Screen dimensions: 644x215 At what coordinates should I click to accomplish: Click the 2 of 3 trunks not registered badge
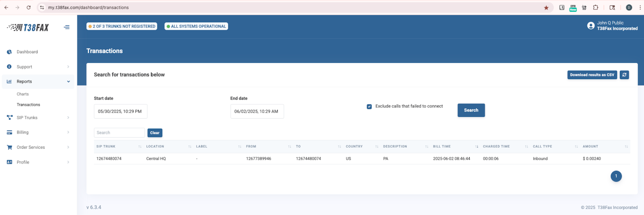122,26
